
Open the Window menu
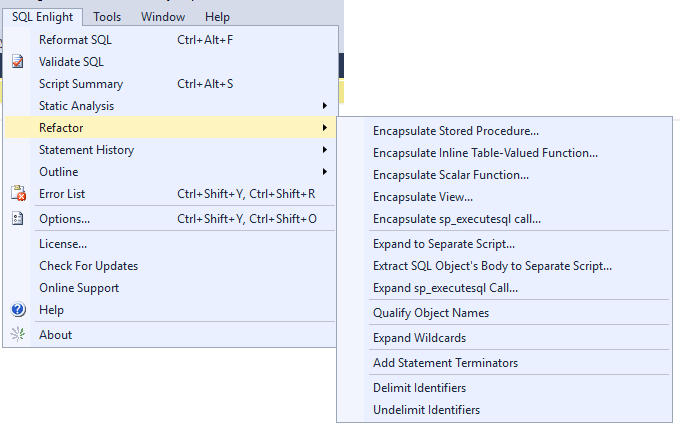point(163,17)
